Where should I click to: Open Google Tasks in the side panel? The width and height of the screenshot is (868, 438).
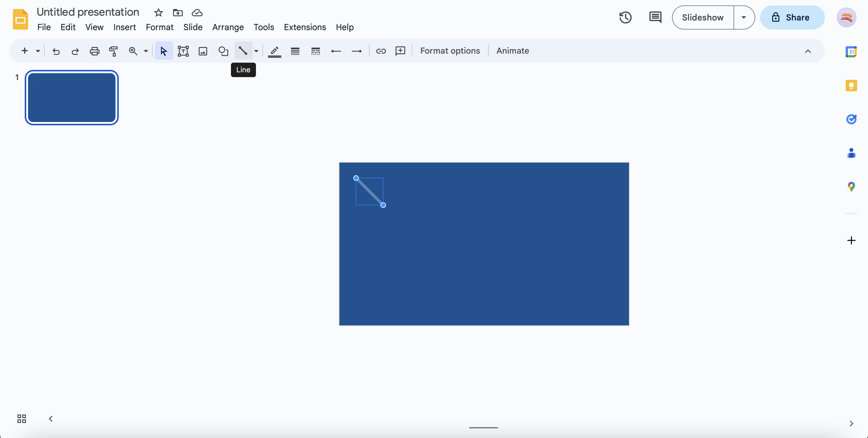click(x=851, y=120)
